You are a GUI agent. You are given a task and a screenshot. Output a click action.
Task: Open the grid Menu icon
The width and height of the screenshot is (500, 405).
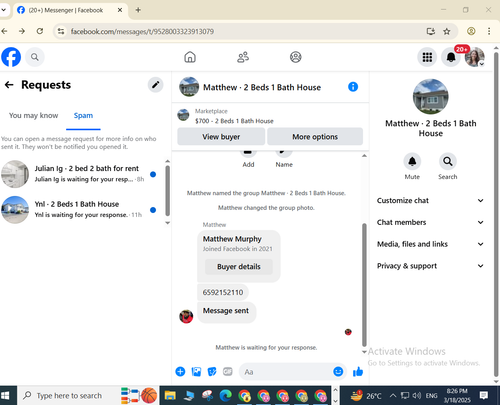pos(427,57)
